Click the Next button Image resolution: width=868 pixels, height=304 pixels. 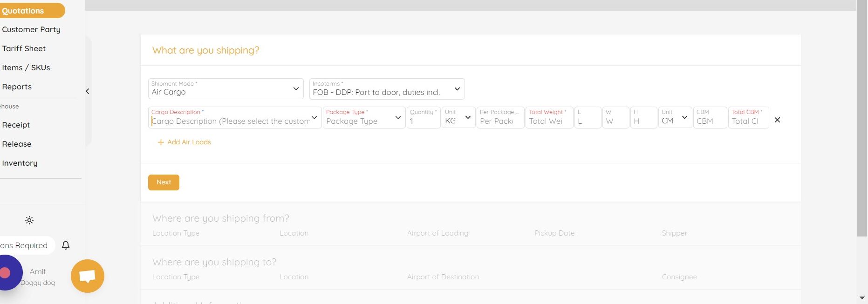164,182
